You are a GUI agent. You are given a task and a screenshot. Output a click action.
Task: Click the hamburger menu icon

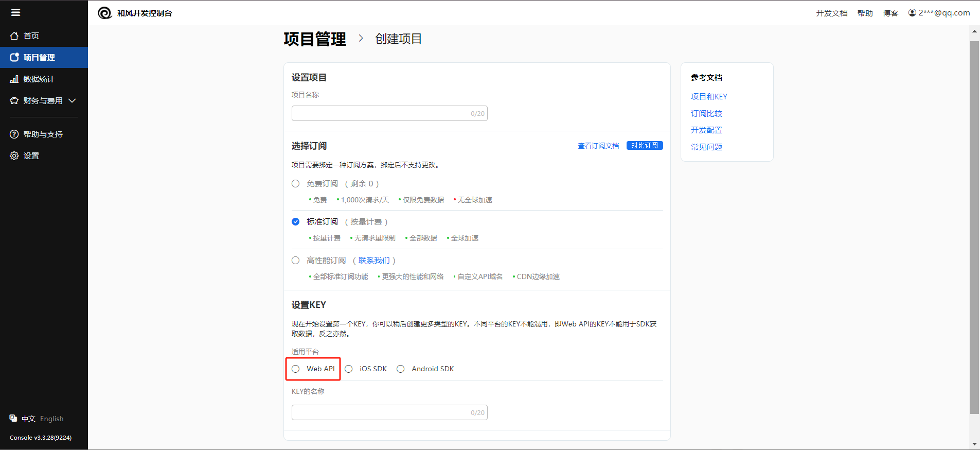point(15,12)
